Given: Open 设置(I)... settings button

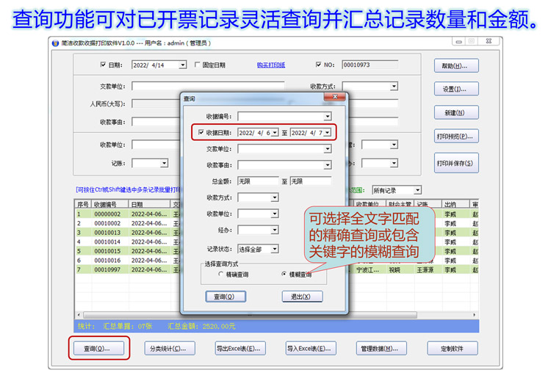Looking at the screenshot, I should 456,90.
